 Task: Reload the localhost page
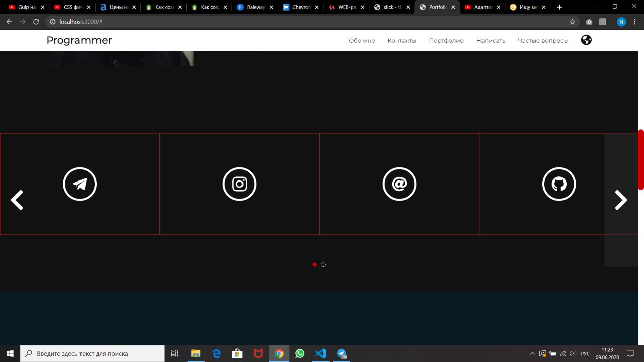(36, 22)
